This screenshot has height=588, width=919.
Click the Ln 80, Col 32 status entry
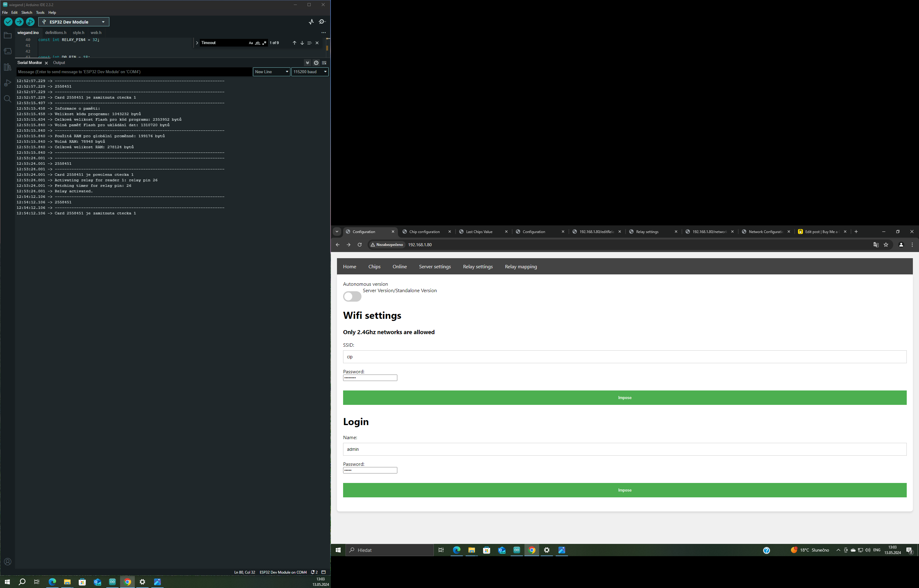tap(244, 572)
